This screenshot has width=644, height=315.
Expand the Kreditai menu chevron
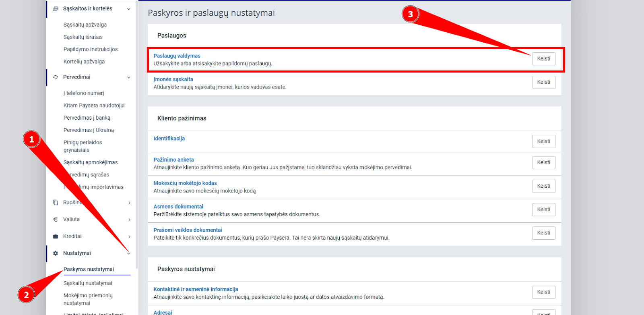point(129,237)
